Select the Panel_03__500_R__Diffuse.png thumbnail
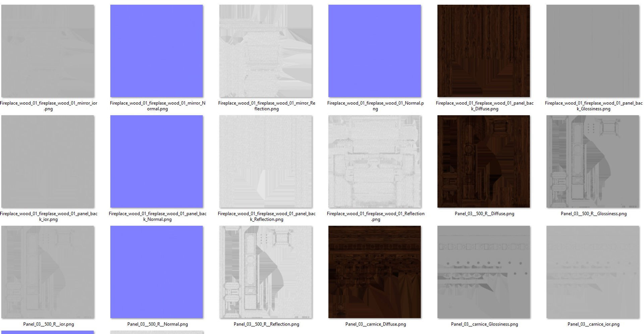The image size is (644, 334). 484,162
